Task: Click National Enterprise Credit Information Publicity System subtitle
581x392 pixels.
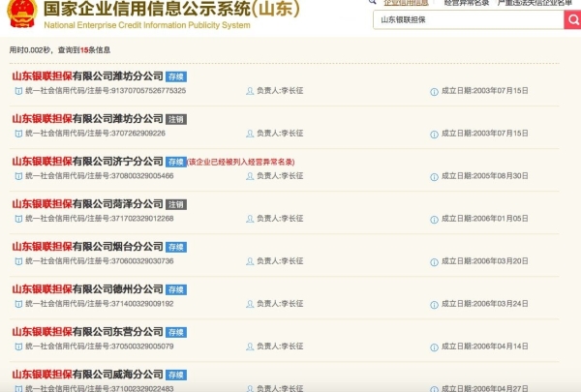Action: click(x=147, y=25)
